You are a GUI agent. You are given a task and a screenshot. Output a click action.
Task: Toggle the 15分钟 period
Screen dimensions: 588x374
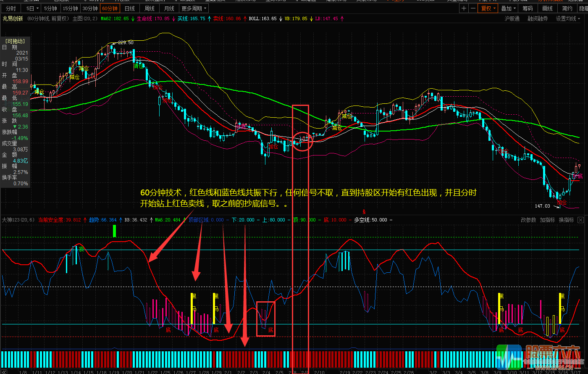click(x=70, y=8)
